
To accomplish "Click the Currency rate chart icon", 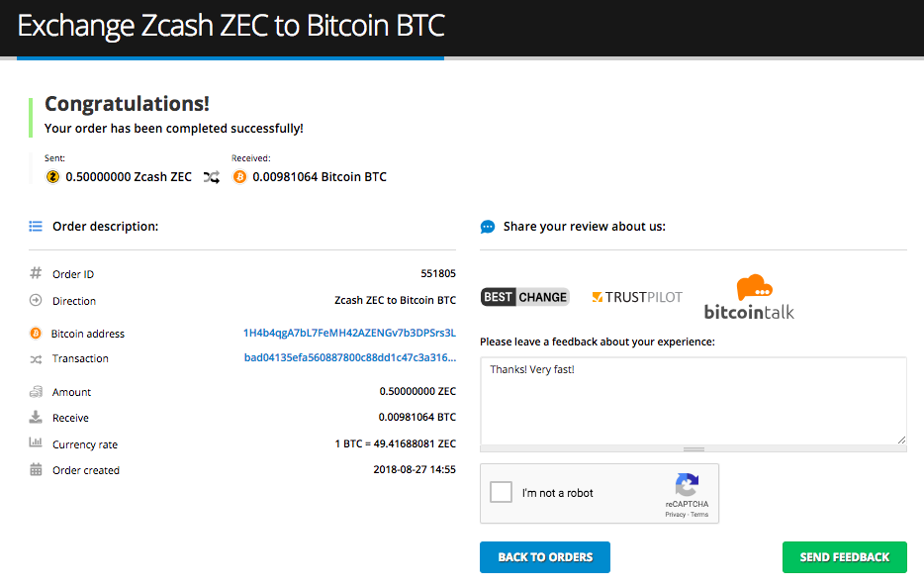I will pos(36,442).
